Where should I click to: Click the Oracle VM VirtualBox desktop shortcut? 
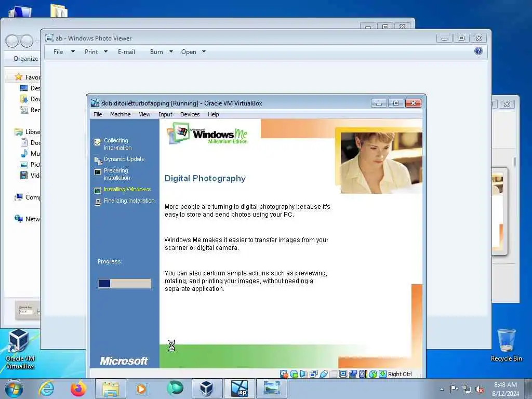pyautogui.click(x=20, y=350)
